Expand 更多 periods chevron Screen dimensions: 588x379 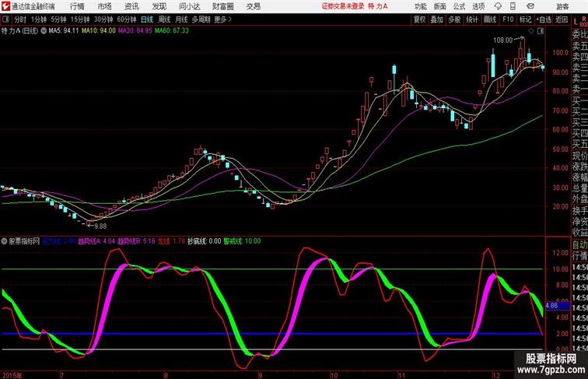pyautogui.click(x=222, y=19)
